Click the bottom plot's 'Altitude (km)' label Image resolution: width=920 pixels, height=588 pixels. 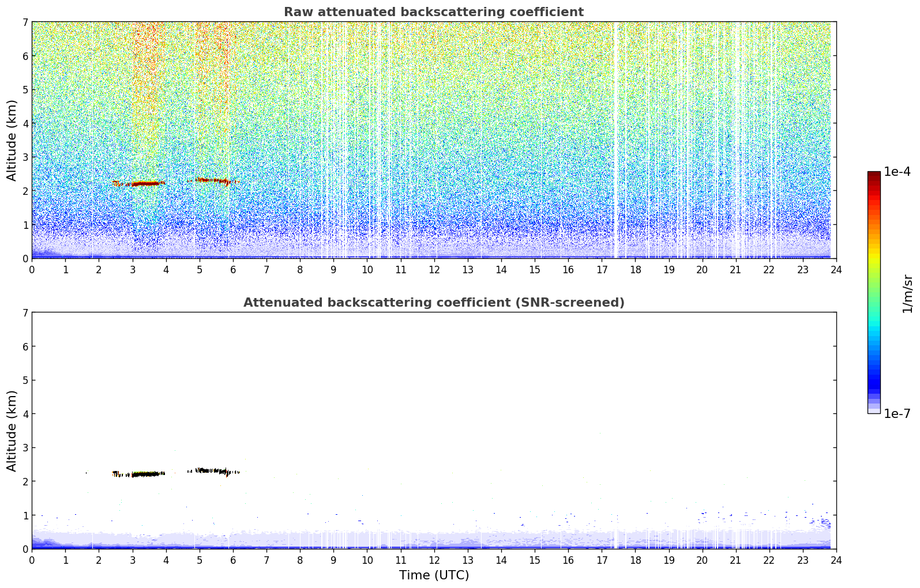(x=12, y=431)
